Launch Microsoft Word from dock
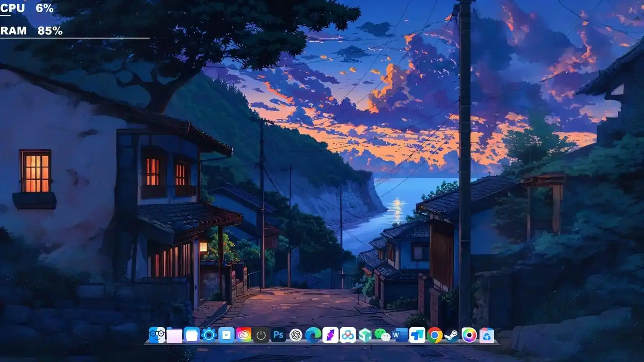 [400, 335]
